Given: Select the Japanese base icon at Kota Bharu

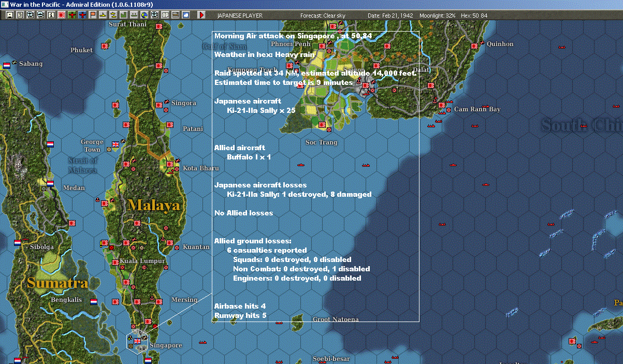Looking at the screenshot, I should tap(170, 165).
